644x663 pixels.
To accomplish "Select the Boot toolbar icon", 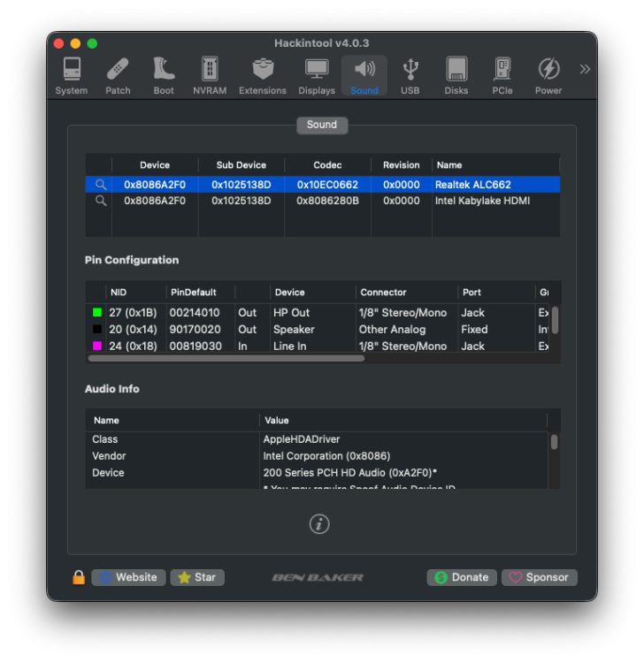I will pyautogui.click(x=164, y=76).
